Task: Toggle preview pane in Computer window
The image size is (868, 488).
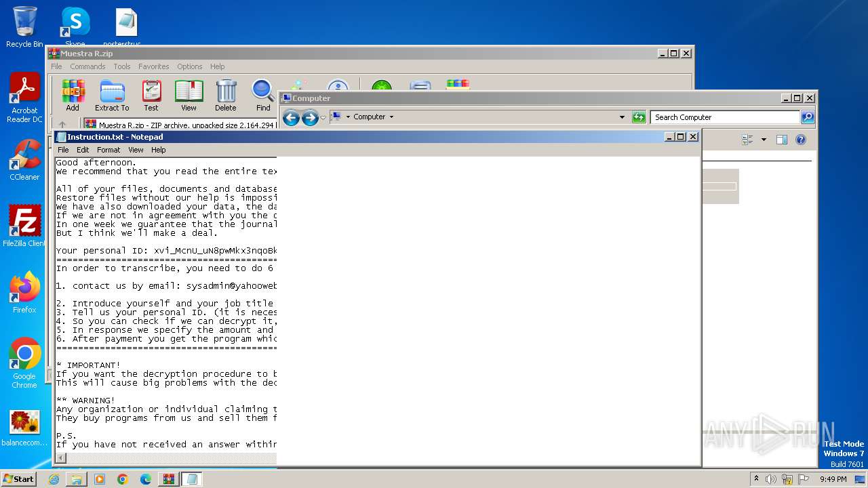Action: (781, 140)
